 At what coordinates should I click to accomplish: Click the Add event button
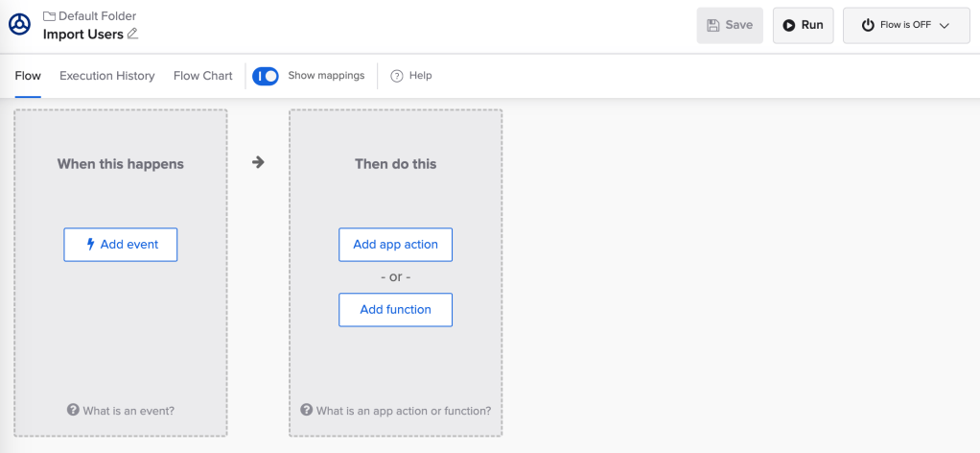click(121, 245)
